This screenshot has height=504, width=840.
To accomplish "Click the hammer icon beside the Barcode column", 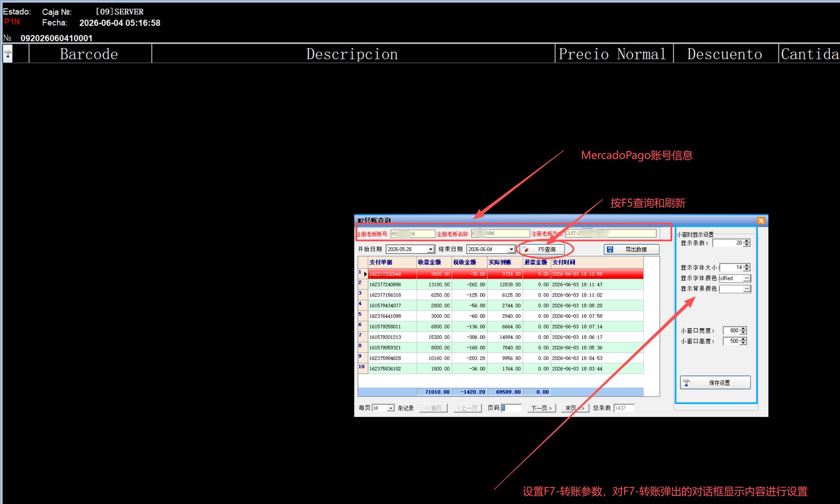I will point(8,54).
